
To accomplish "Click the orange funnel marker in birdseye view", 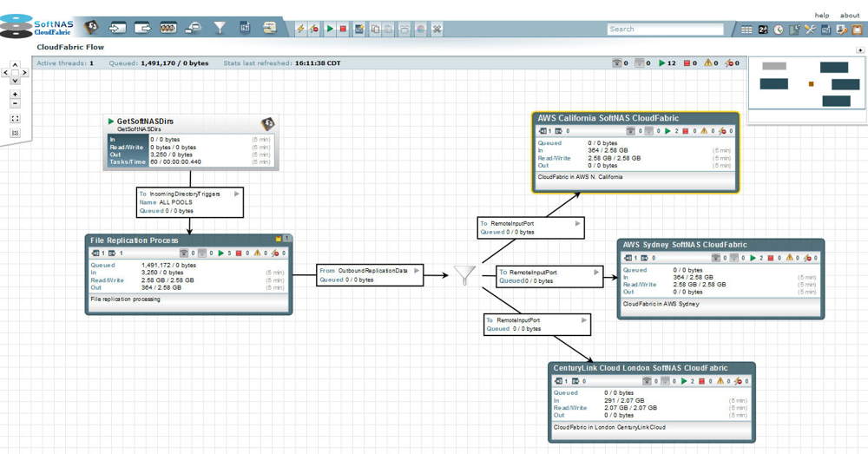I will pyautogui.click(x=811, y=84).
